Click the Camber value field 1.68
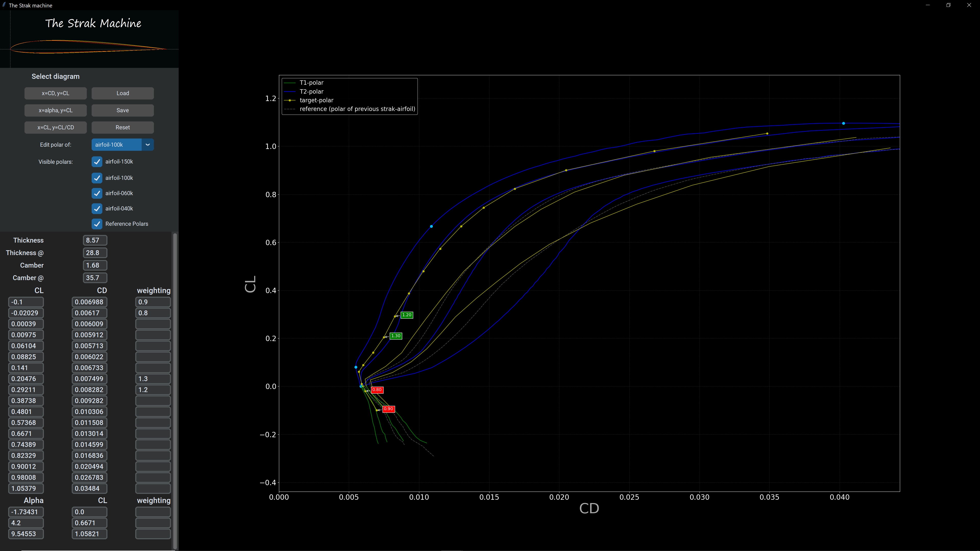The width and height of the screenshot is (980, 551). click(95, 265)
